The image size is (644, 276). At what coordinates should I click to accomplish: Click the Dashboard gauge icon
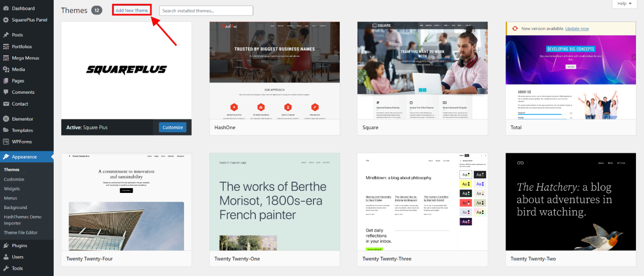pyautogui.click(x=5, y=9)
